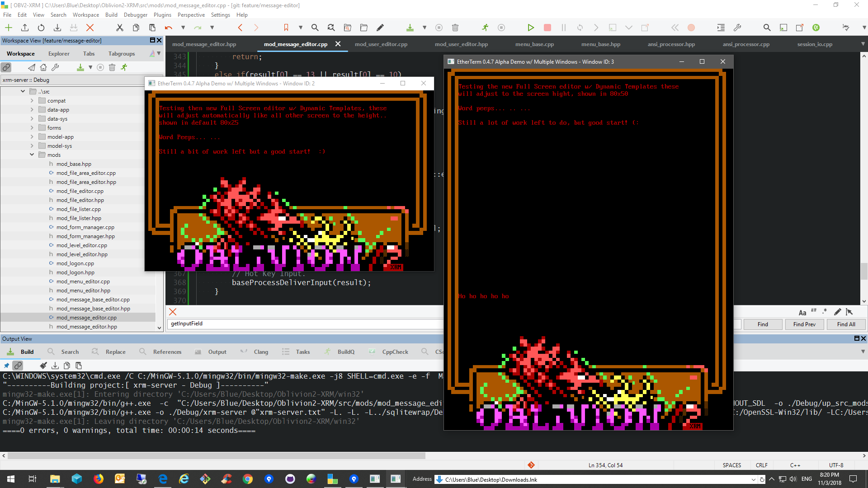Click the Reload workspace circular arrow
The width and height of the screenshot is (868, 488).
pyautogui.click(x=41, y=28)
